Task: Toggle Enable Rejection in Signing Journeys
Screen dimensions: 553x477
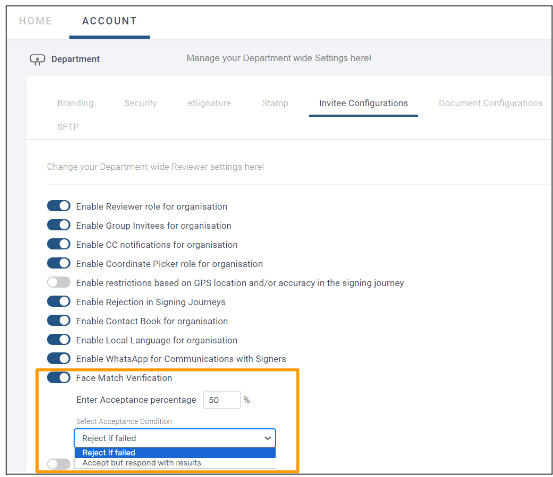Action: coord(59,301)
